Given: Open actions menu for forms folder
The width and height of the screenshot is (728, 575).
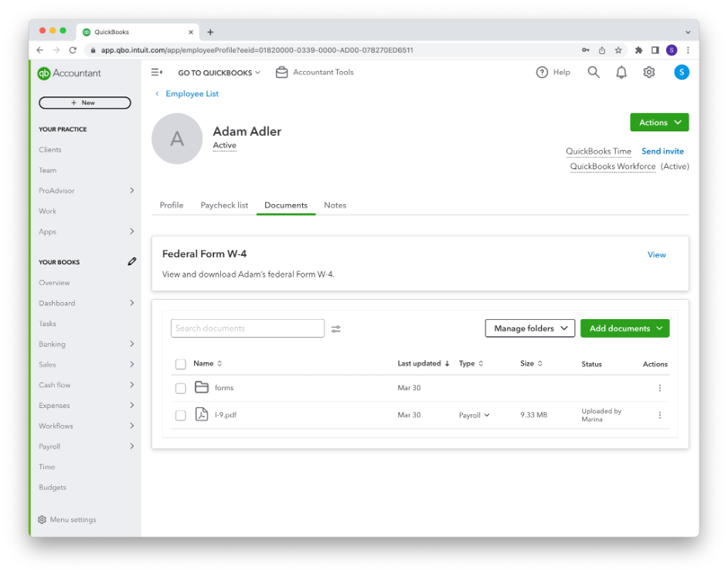Looking at the screenshot, I should (x=659, y=388).
